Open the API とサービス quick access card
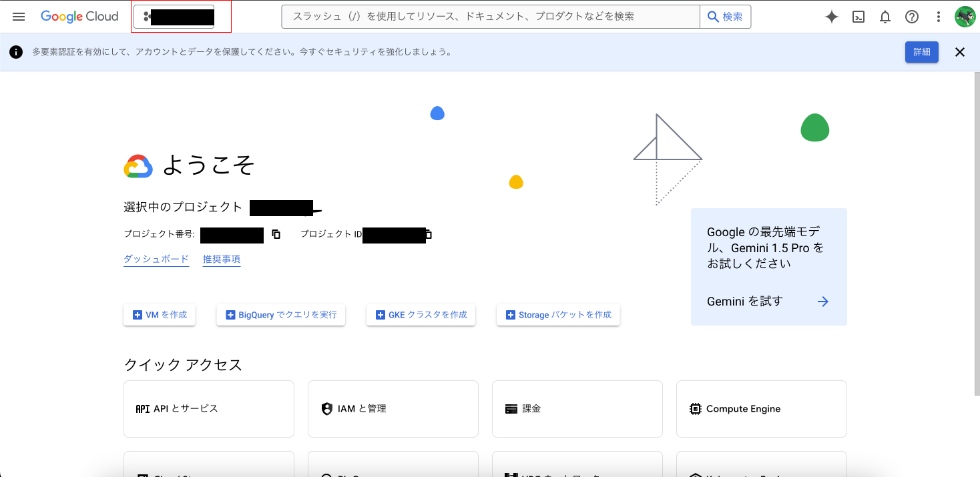 pyautogui.click(x=209, y=409)
